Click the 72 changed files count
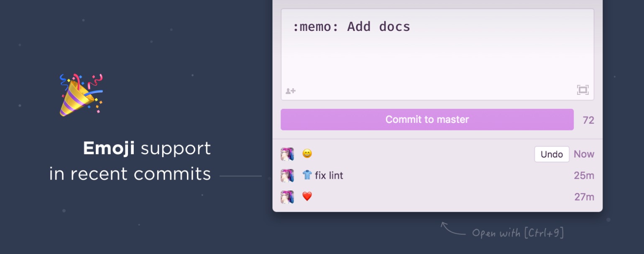The height and width of the screenshot is (254, 644). [589, 120]
